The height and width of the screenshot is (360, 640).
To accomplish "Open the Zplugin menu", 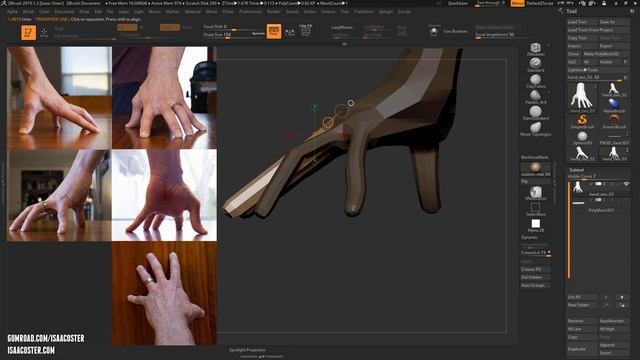I will pos(386,12).
